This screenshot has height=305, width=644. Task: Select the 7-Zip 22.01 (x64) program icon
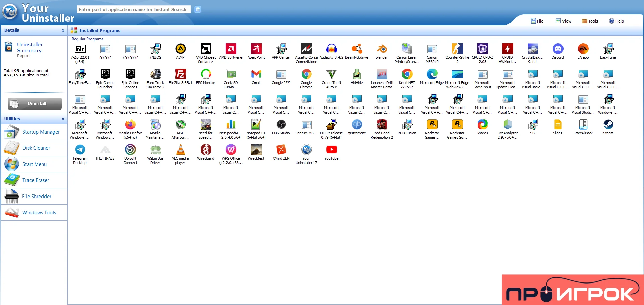[80, 49]
